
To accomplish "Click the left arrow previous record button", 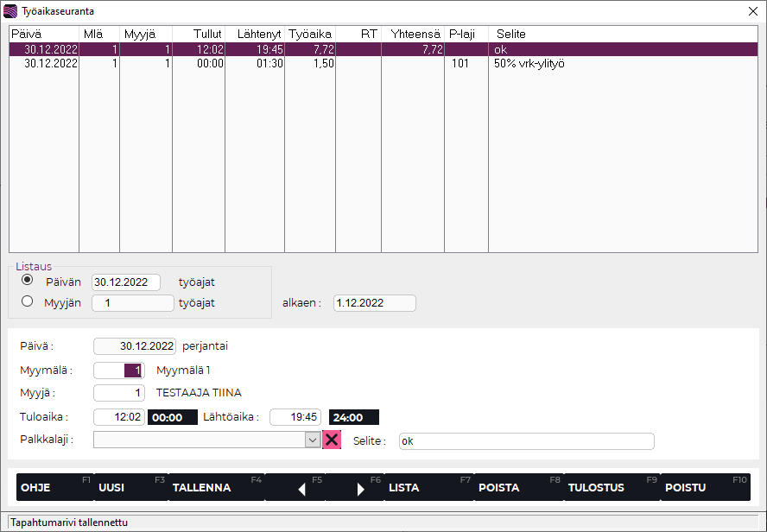I will point(301,488).
